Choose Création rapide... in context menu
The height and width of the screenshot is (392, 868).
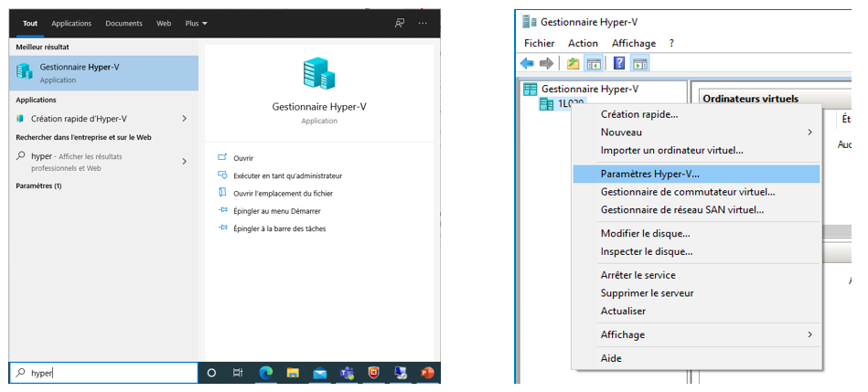coord(696,114)
